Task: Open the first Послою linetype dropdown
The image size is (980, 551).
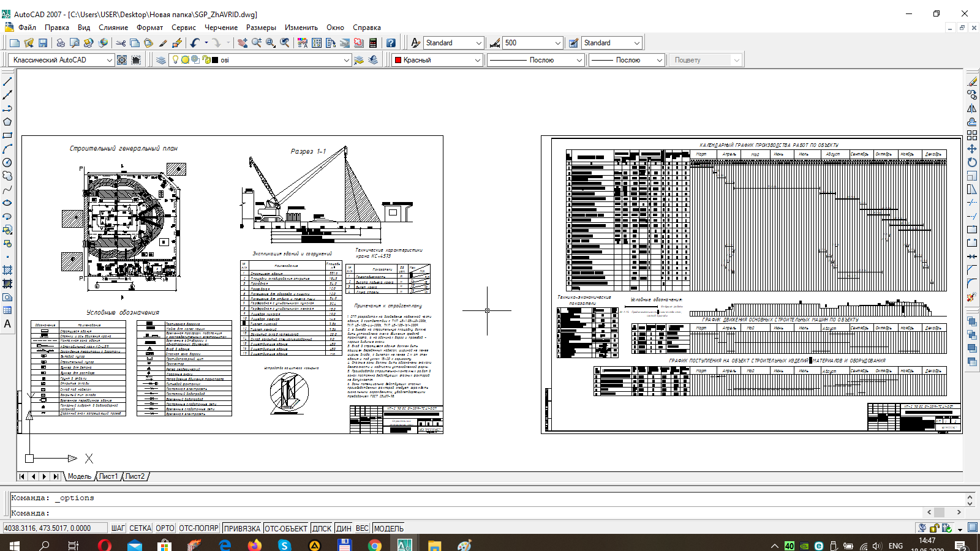Action: (x=535, y=60)
